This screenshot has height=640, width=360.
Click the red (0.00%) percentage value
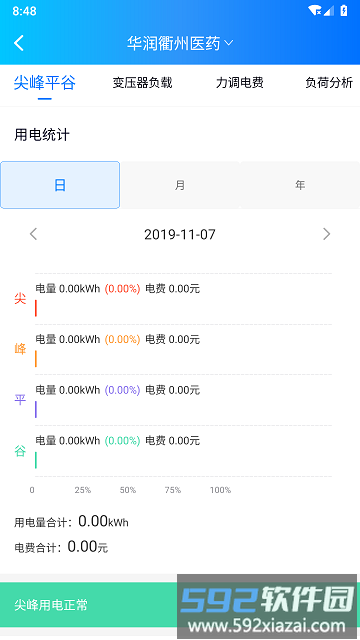(122, 289)
